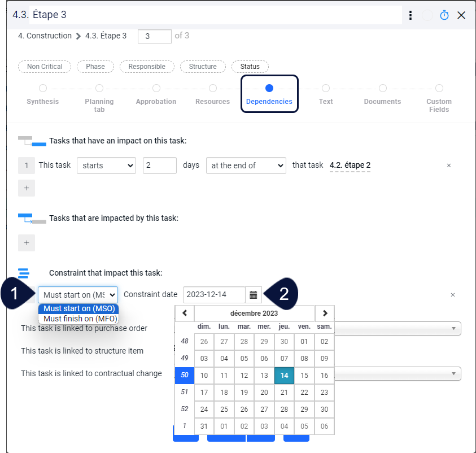The image size is (476, 453).
Task: Click plus under tasks impacted by this task
Action: (x=26, y=242)
